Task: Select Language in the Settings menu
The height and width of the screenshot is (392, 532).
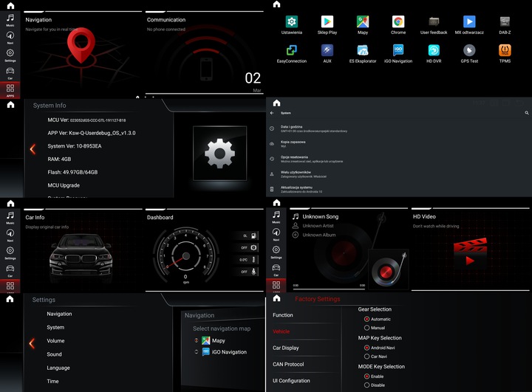Action: tap(58, 368)
